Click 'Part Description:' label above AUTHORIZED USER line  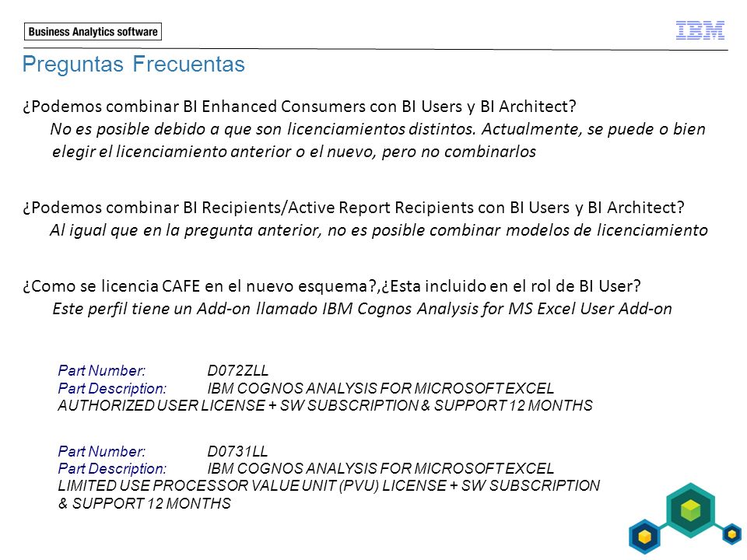pos(112,388)
